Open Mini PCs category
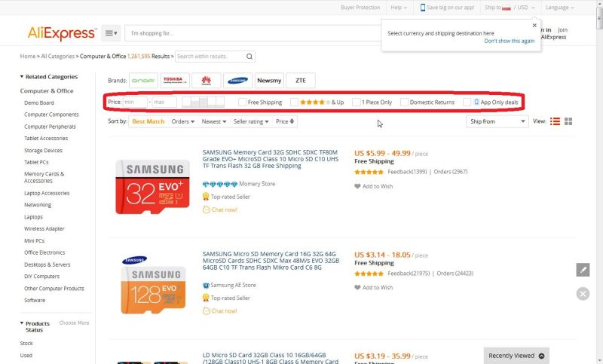The height and width of the screenshot is (364, 603). (x=34, y=241)
